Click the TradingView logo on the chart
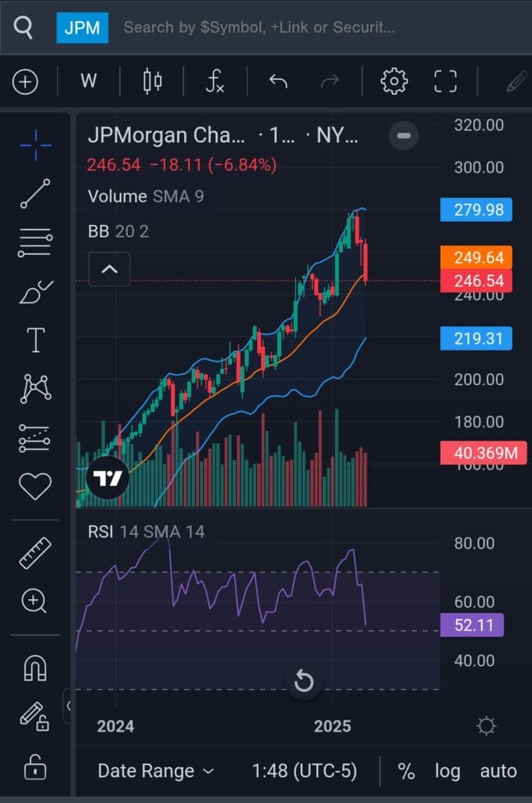532x803 pixels. point(107,478)
